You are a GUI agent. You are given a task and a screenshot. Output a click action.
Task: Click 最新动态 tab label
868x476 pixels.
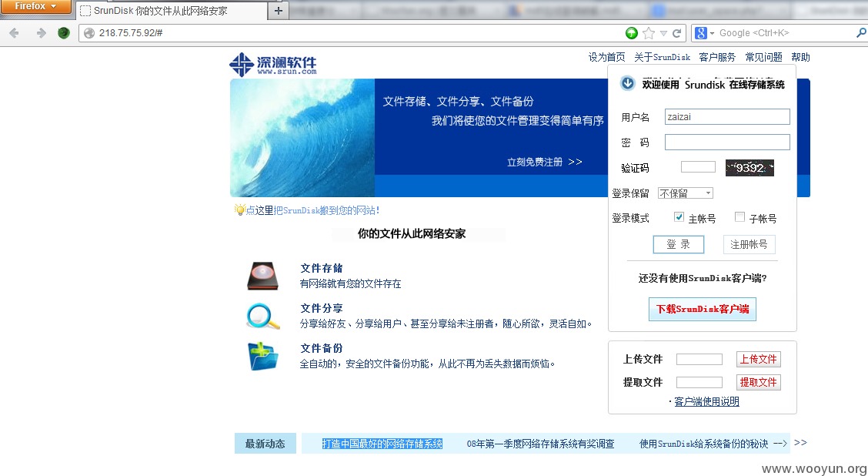[x=265, y=444]
